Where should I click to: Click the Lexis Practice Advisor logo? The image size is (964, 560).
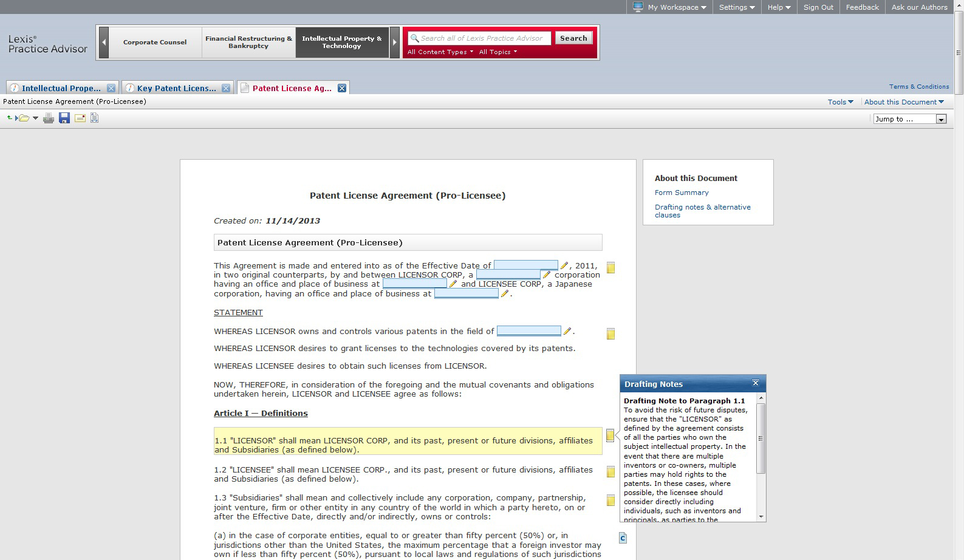[48, 44]
